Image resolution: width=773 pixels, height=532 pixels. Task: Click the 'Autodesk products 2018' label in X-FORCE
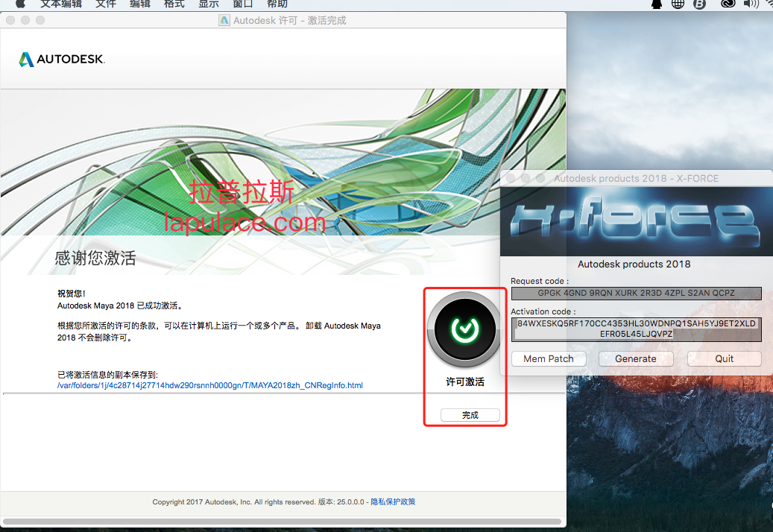pyautogui.click(x=634, y=264)
